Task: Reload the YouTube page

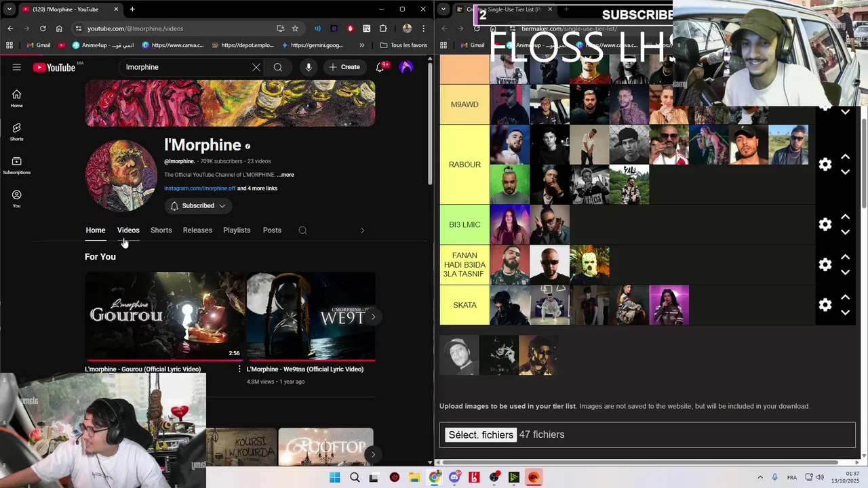Action: [43, 28]
